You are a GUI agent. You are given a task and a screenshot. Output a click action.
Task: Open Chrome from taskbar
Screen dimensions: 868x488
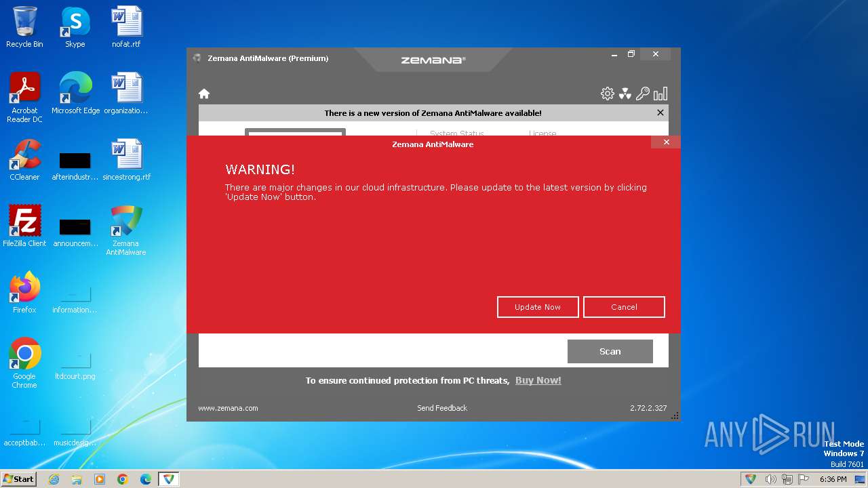(x=123, y=479)
